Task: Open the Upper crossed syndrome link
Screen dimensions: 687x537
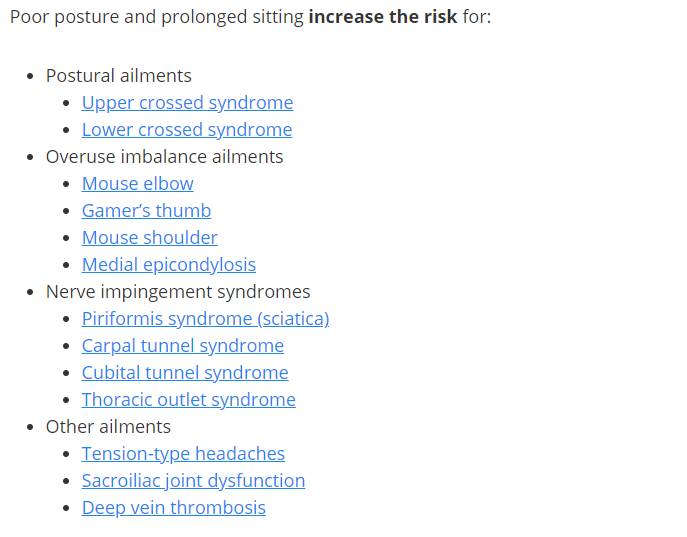Action: [187, 103]
